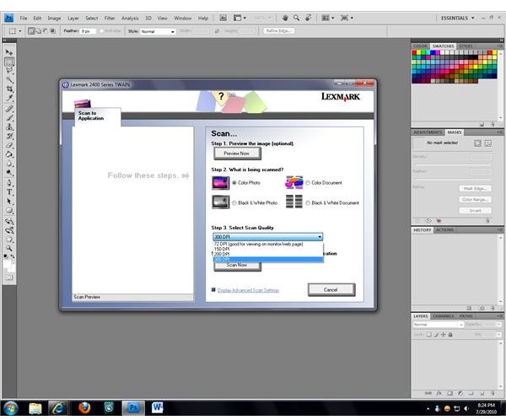Select the Dodge tool
506x420 pixels.
click(9, 173)
